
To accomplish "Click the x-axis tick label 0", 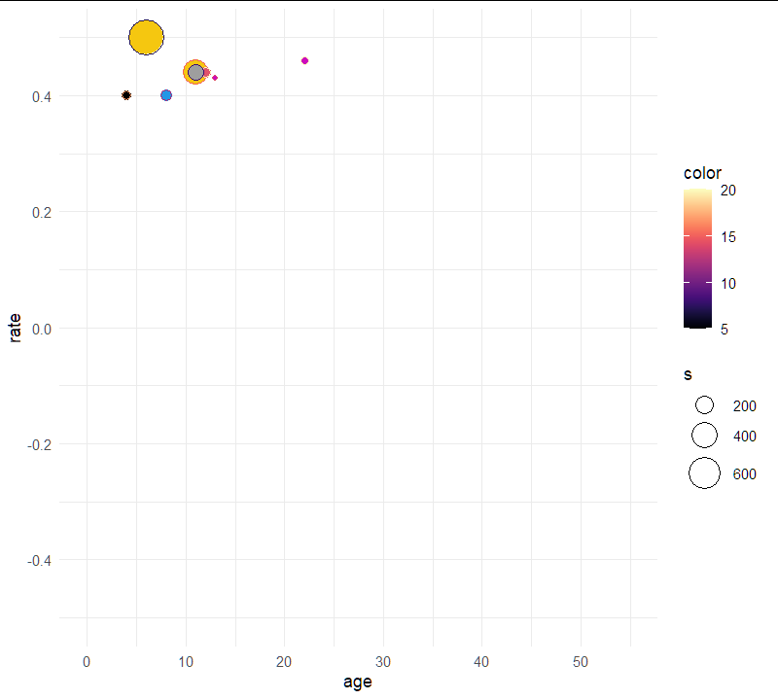I will click(x=87, y=662).
